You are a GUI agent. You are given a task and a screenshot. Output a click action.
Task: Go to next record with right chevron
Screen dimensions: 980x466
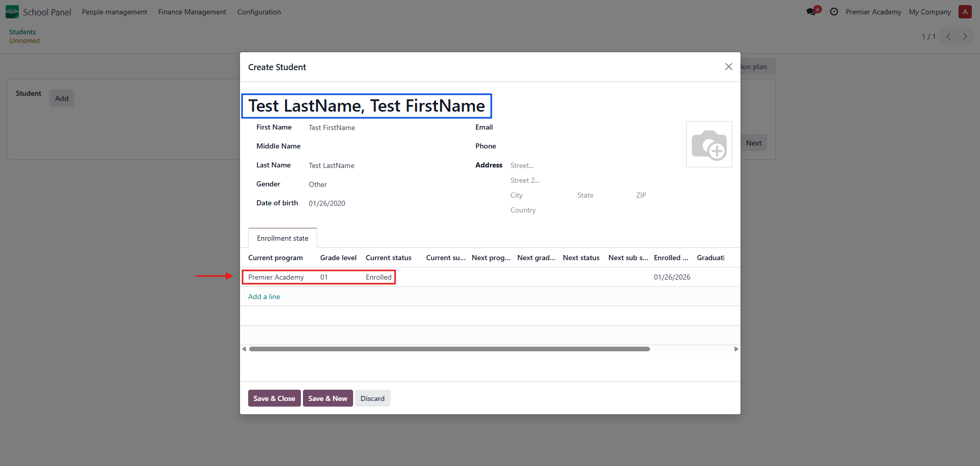965,36
